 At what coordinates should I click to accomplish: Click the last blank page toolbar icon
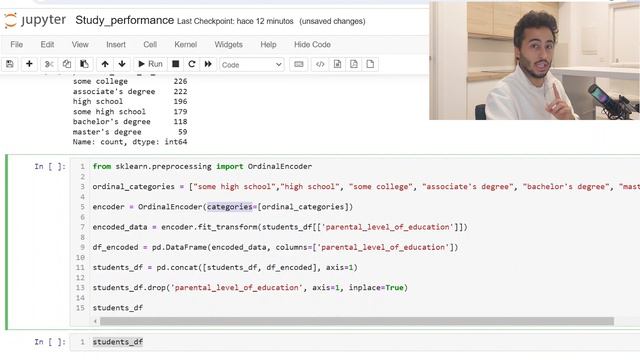tap(370, 64)
